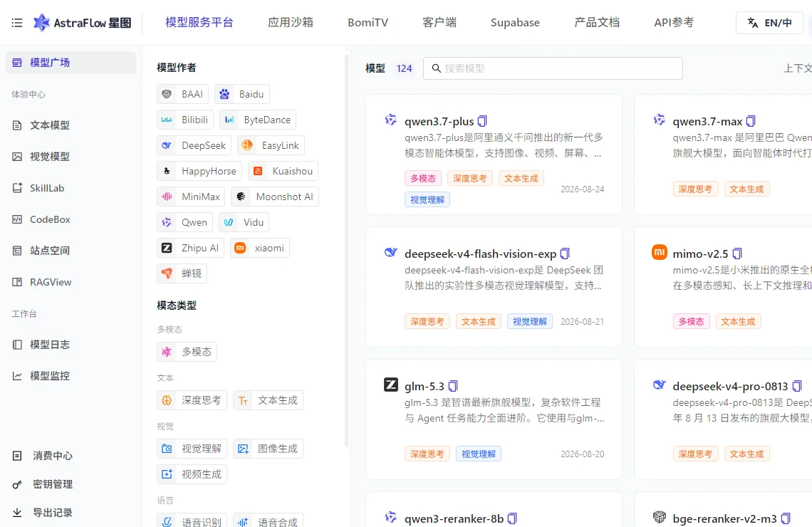Select the 图像生成 modality filter
The width and height of the screenshot is (812, 527).
(x=268, y=449)
